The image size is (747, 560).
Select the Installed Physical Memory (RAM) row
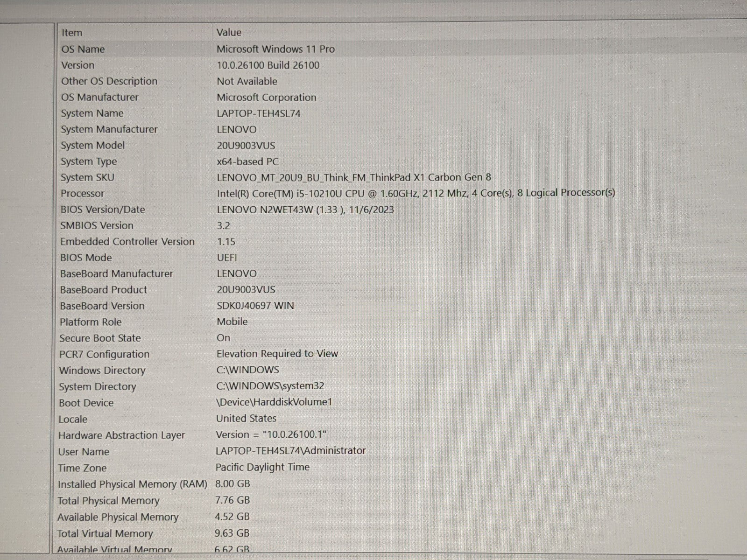click(132, 484)
